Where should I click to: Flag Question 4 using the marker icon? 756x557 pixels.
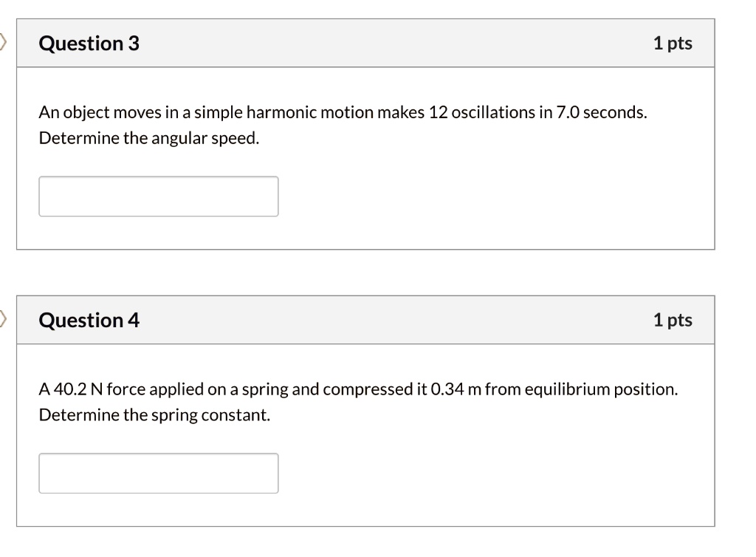coord(3,319)
